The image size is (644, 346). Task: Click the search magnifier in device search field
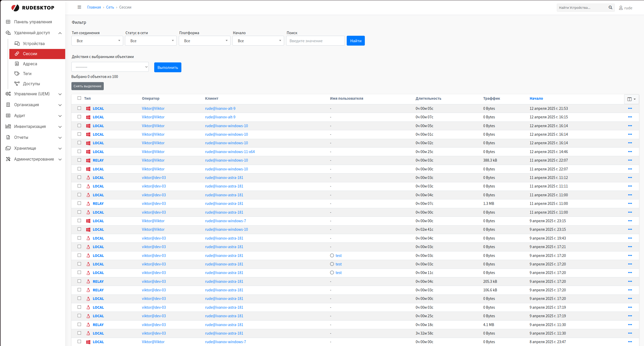point(610,8)
